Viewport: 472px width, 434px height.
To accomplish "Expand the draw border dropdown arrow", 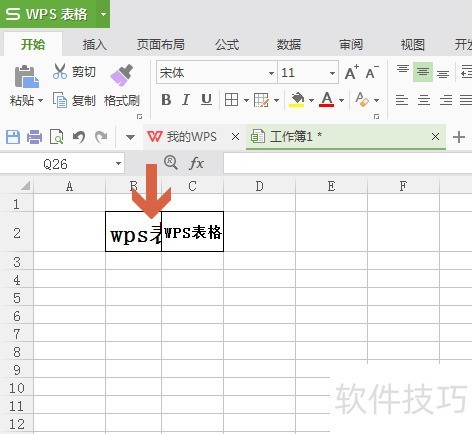I will pyautogui.click(x=276, y=100).
